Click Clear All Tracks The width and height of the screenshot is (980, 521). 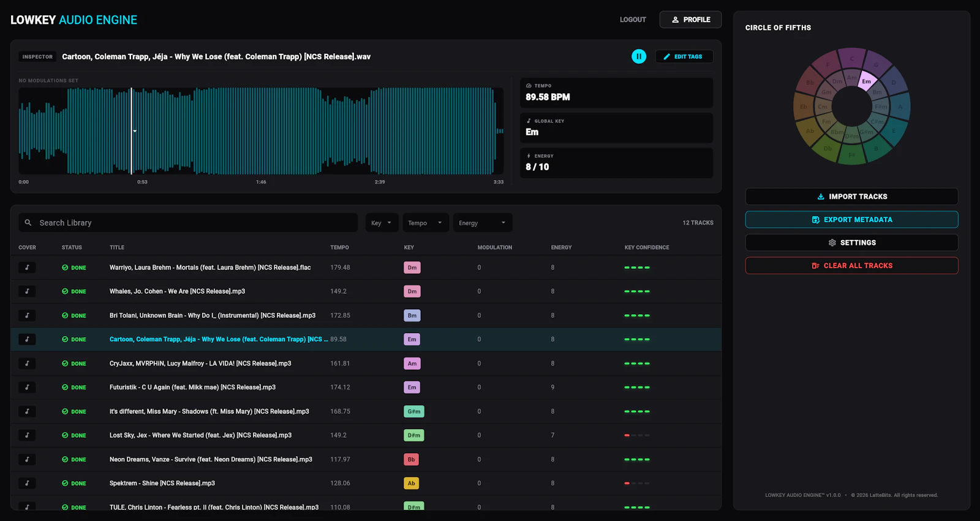click(851, 266)
